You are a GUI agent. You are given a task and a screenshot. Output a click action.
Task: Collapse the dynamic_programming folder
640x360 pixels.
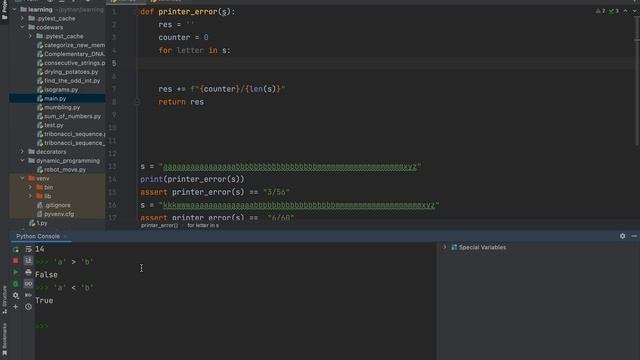click(22, 160)
